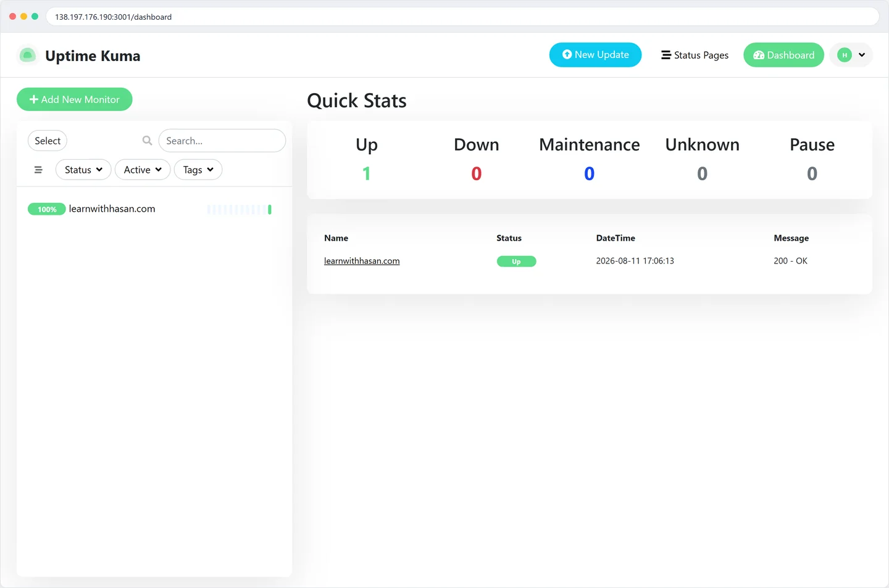This screenshot has width=889, height=588.
Task: Go to Status Pages
Action: click(x=695, y=55)
